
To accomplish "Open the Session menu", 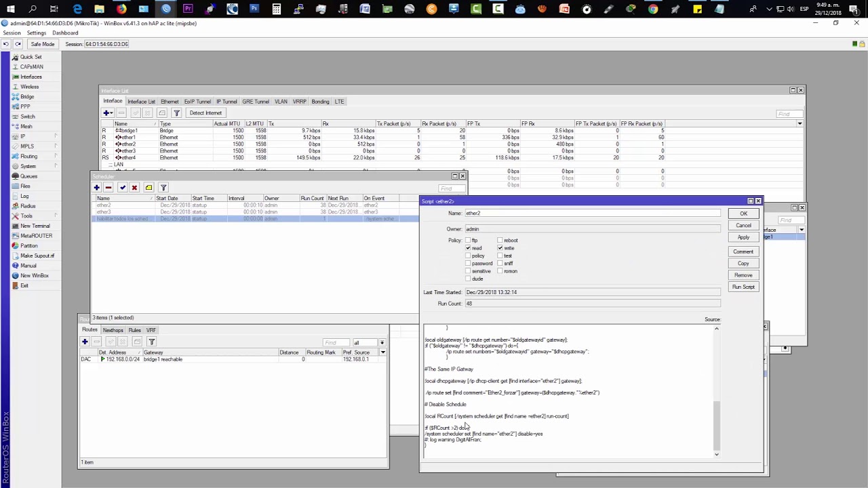I will pyautogui.click(x=12, y=33).
